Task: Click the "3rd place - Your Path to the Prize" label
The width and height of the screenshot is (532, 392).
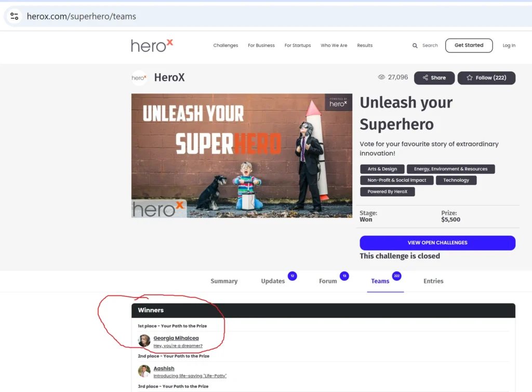Action: coord(173,386)
